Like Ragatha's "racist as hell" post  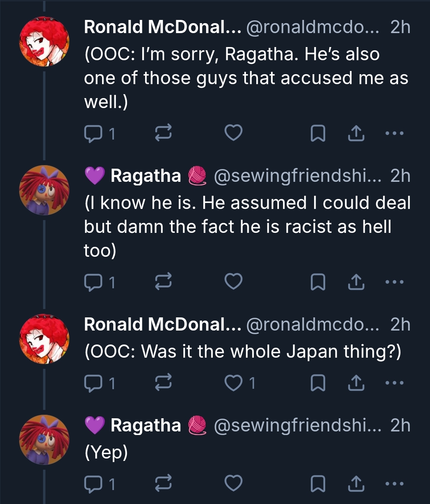234,282
